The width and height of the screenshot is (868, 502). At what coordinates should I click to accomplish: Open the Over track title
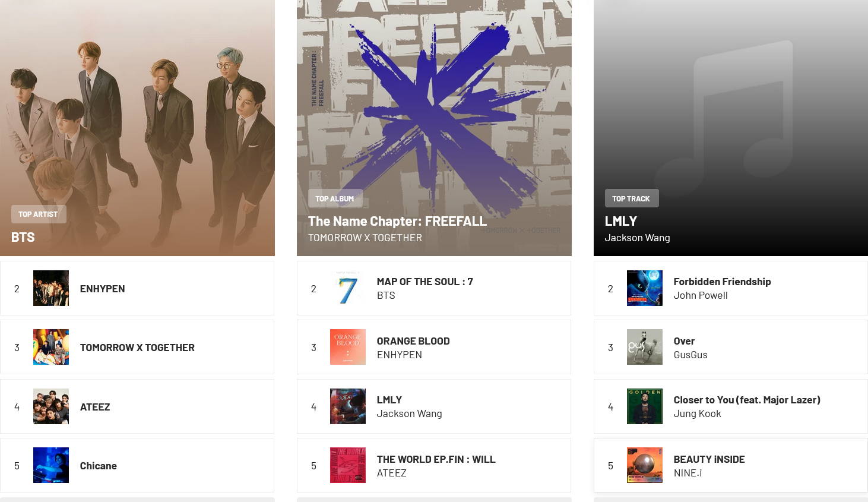click(x=684, y=341)
